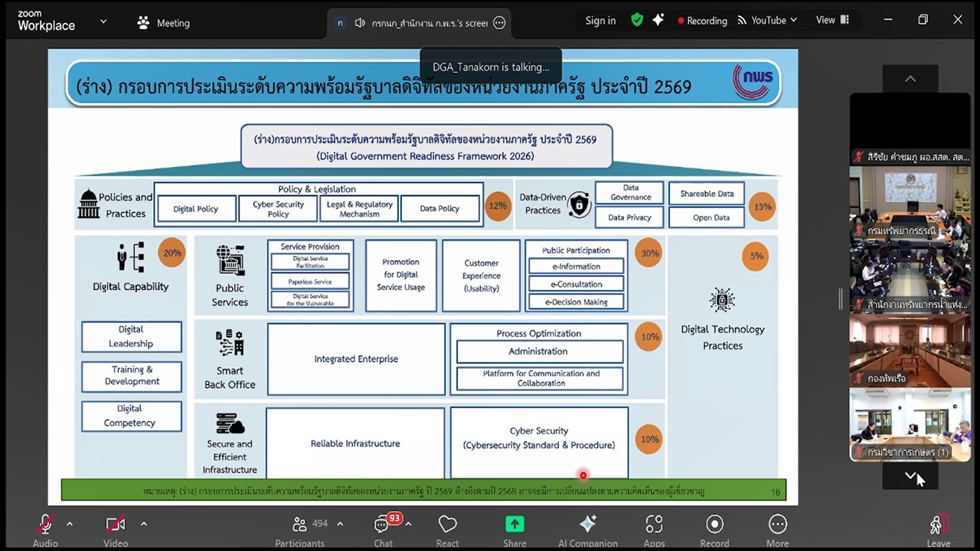Expand audio options arrow next to Audio
The width and height of the screenshot is (980, 551).
click(x=70, y=524)
